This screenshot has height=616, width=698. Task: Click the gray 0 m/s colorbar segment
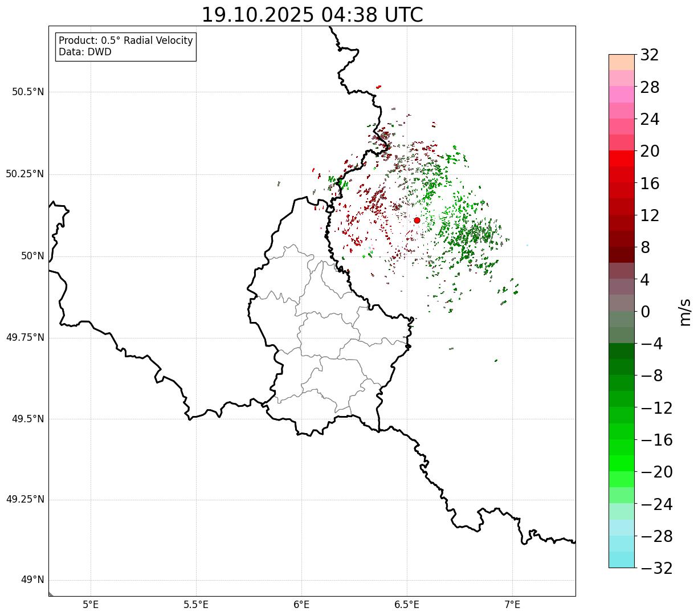[x=622, y=303]
